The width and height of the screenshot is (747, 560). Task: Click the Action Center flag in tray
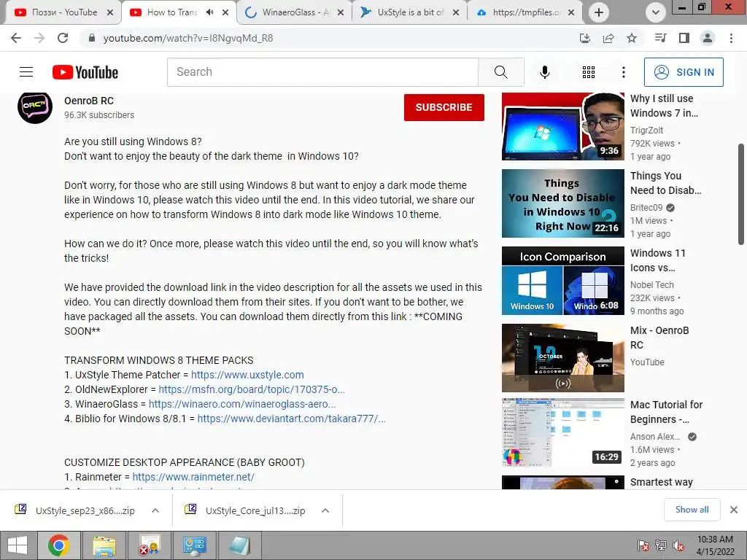(x=643, y=545)
